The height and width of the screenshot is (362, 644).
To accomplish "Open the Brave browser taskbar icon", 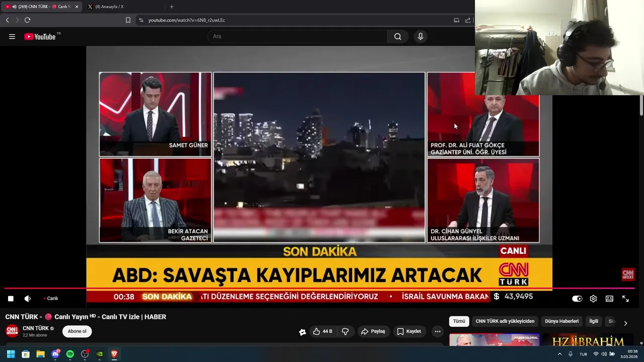I will 114,354.
